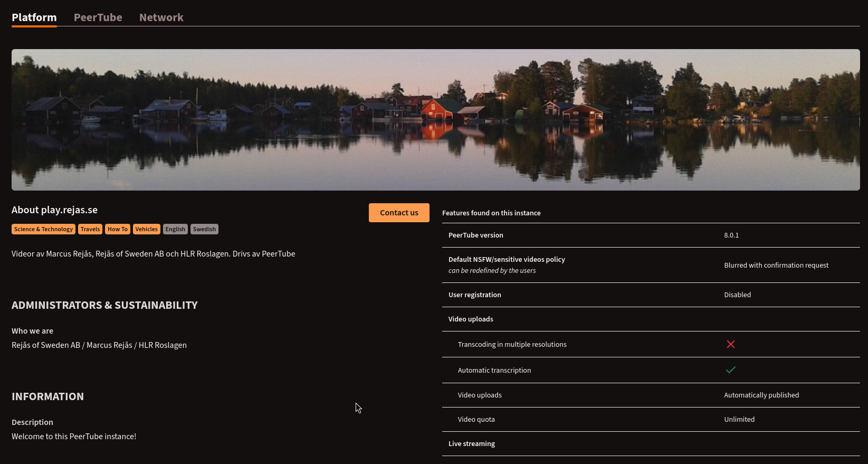The width and height of the screenshot is (868, 464).
Task: Click the Administrators & Sustainability heading
Action: (104, 306)
